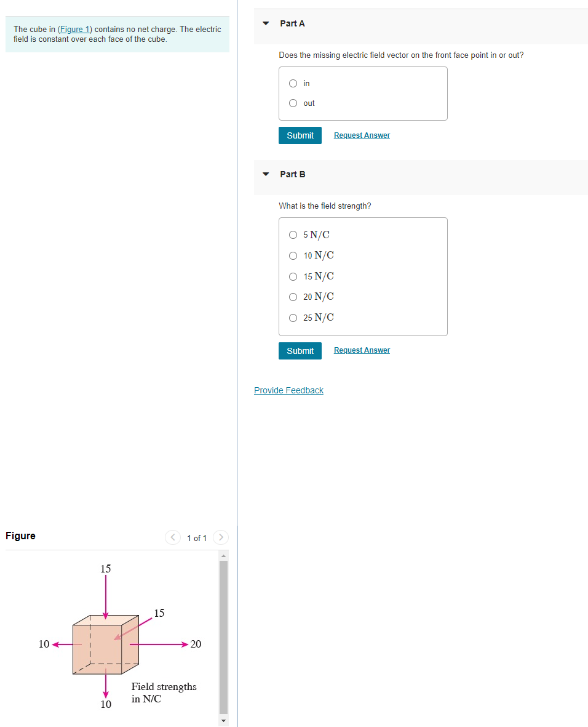Choose 15 N/C as the field strength
This screenshot has height=727, width=588.
(x=293, y=276)
